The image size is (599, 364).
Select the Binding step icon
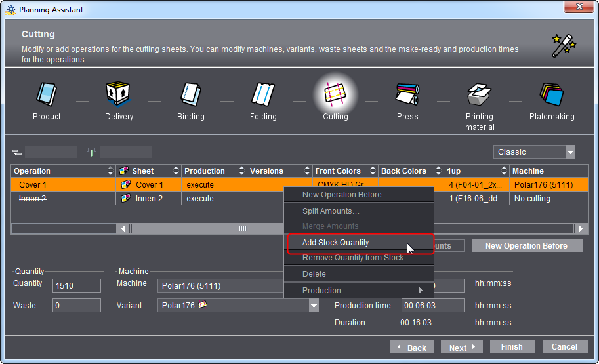click(191, 96)
